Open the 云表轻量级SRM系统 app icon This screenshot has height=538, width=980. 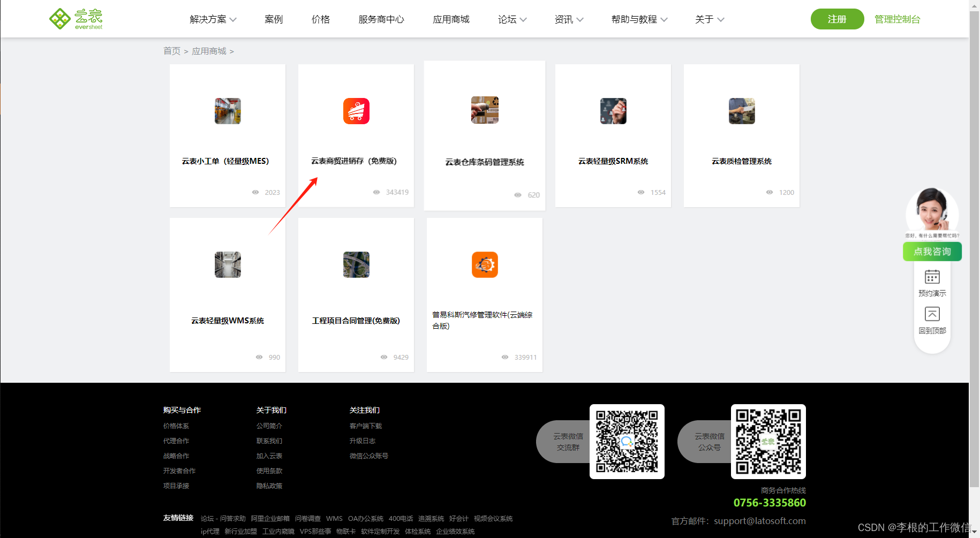613,111
